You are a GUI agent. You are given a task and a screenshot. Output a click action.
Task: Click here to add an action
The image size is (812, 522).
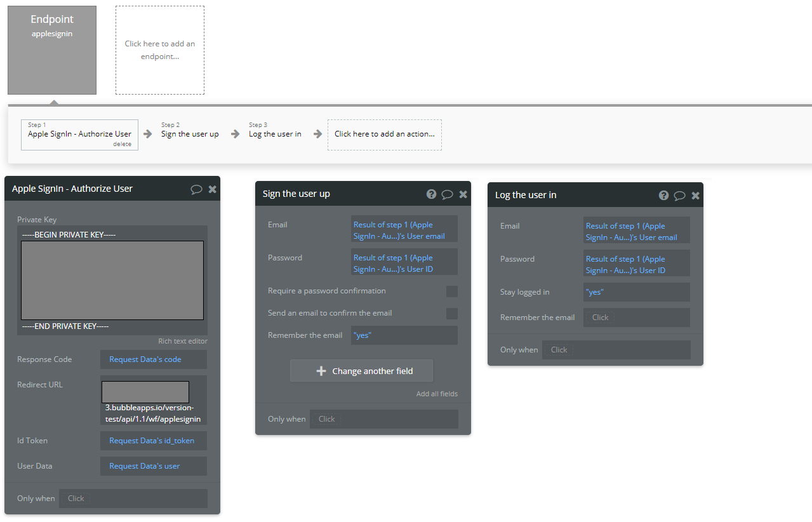(x=385, y=135)
